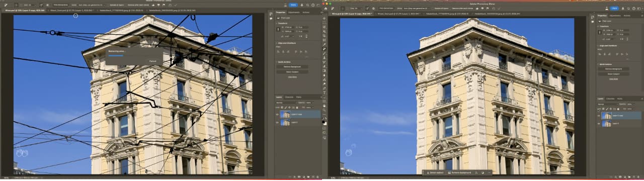This screenshot has width=644, height=181.
Task: Click thumbs down feedback icon in right window
Action: 482,9
